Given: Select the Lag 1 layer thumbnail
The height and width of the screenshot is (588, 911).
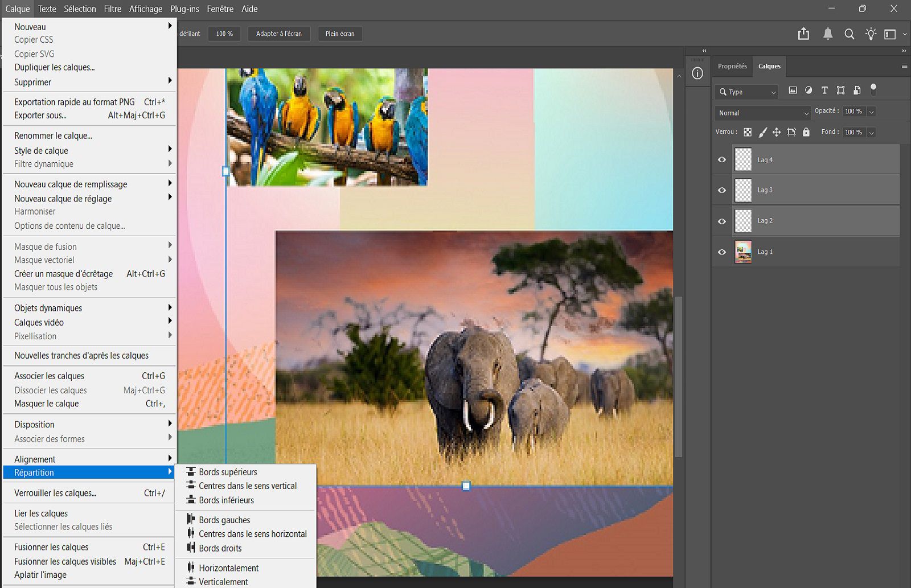Looking at the screenshot, I should (743, 252).
